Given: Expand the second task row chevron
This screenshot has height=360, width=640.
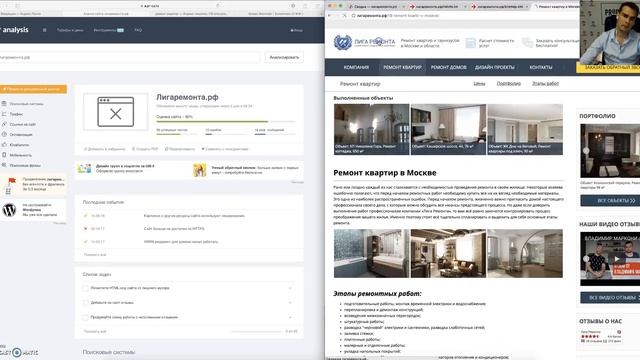Looking at the screenshot, I should click(x=290, y=303).
